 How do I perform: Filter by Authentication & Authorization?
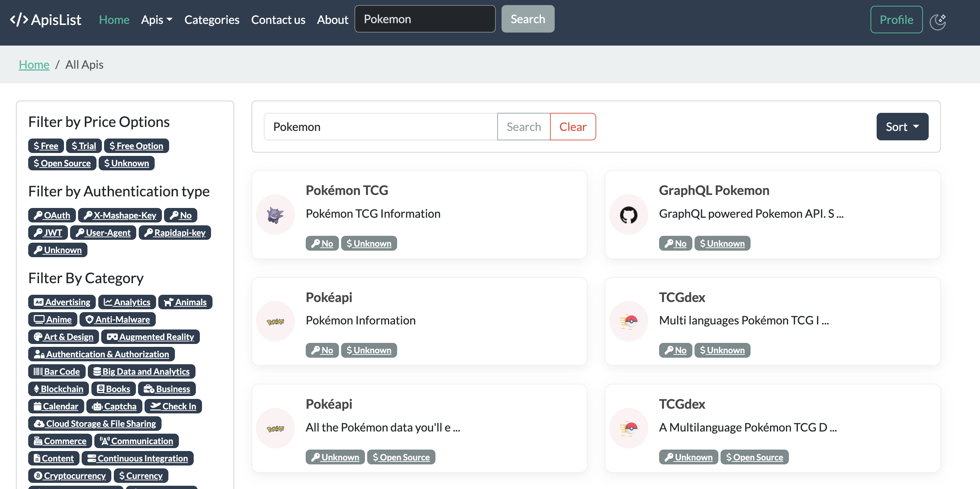102,354
